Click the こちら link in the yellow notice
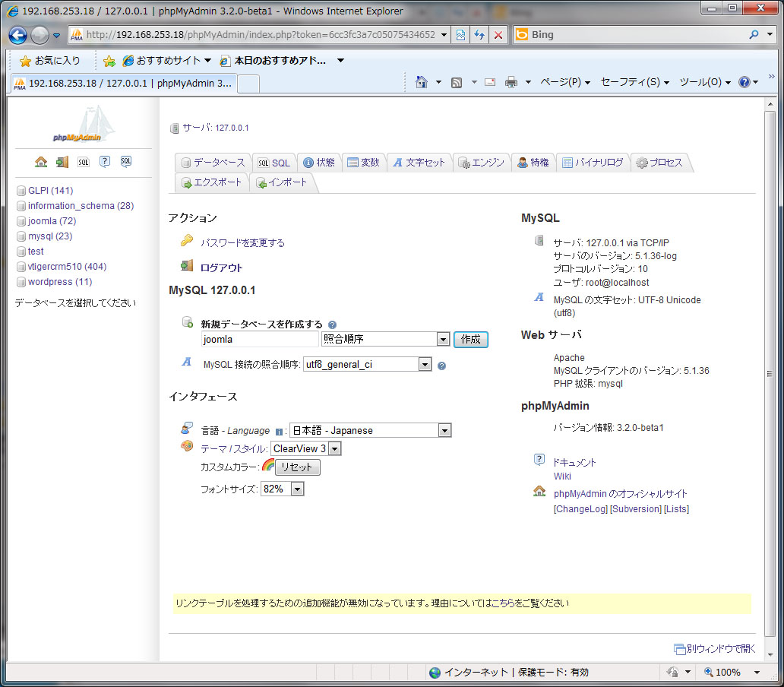784x687 pixels. [504, 603]
